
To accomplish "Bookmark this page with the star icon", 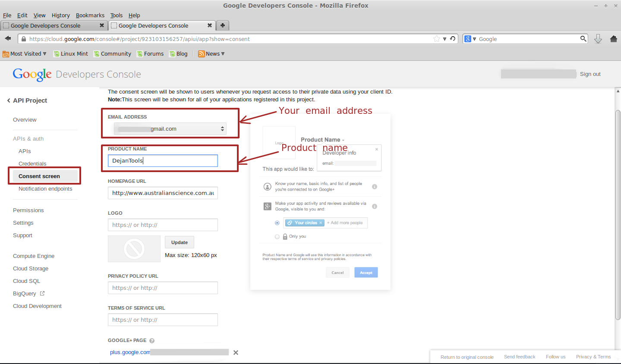I will [x=437, y=39].
